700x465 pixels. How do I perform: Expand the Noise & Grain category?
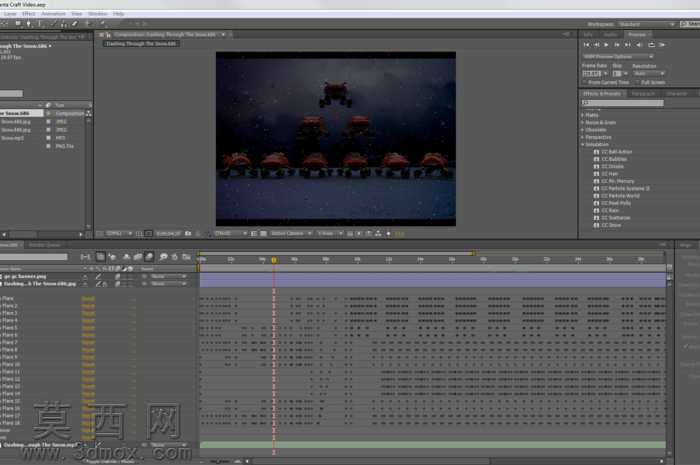tap(583, 122)
